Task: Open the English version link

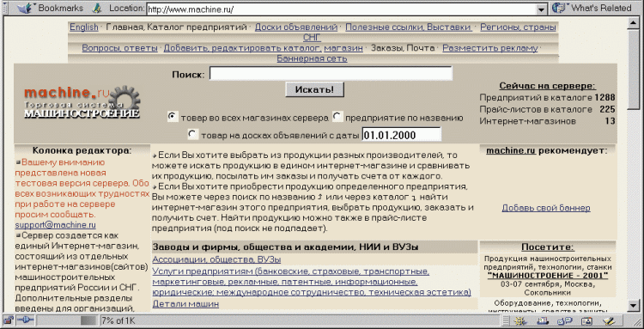Action: [84, 27]
